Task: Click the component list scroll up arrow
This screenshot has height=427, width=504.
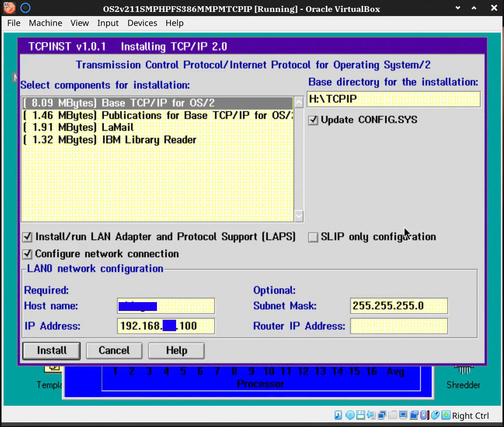Action: pos(299,103)
